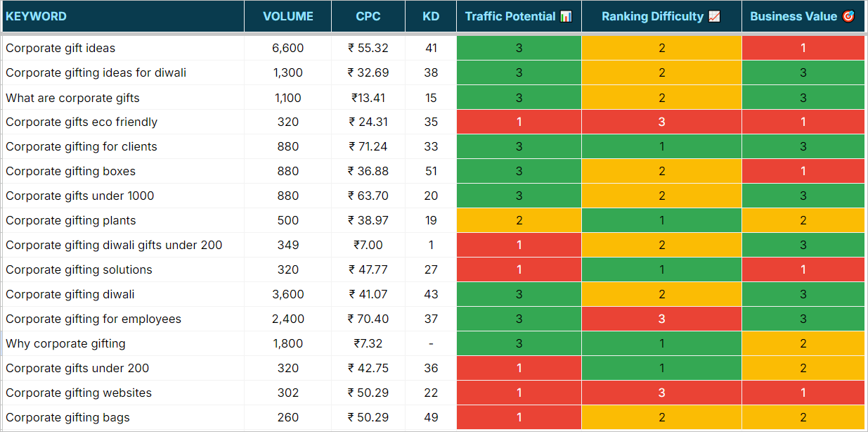Click the volume cell showing 3,600

point(288,294)
